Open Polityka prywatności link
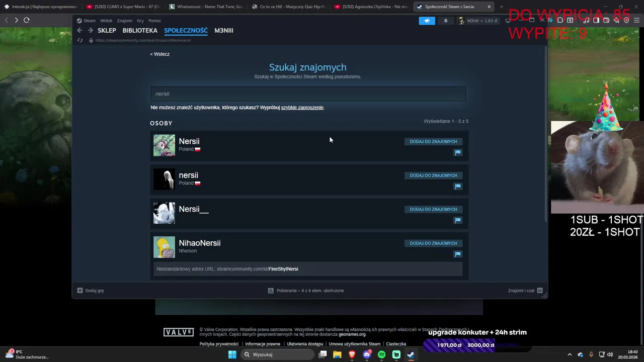 click(x=219, y=344)
